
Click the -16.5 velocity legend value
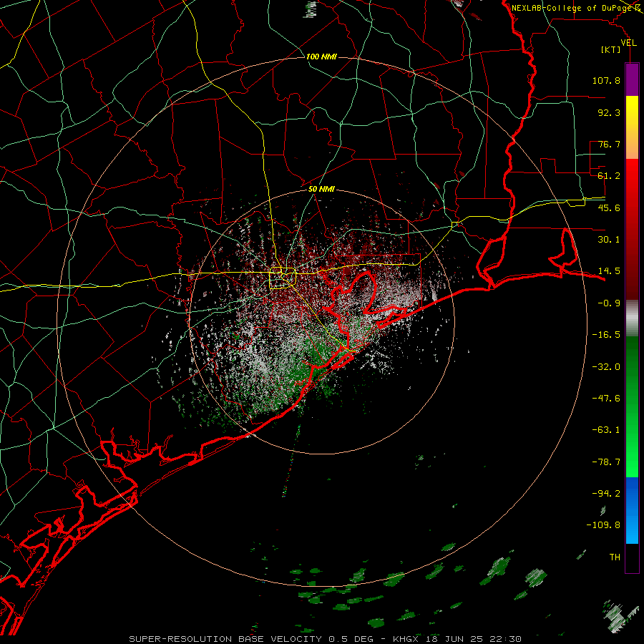(606, 335)
